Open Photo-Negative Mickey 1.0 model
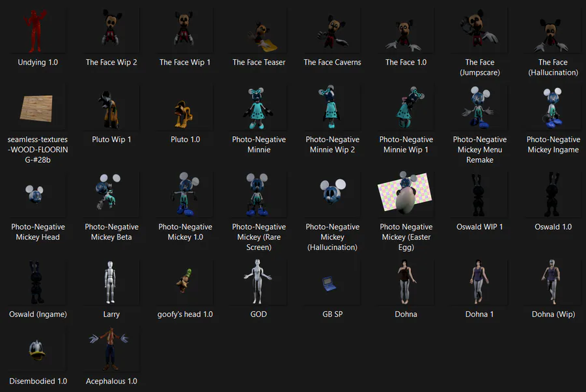586x392 pixels. (x=185, y=195)
